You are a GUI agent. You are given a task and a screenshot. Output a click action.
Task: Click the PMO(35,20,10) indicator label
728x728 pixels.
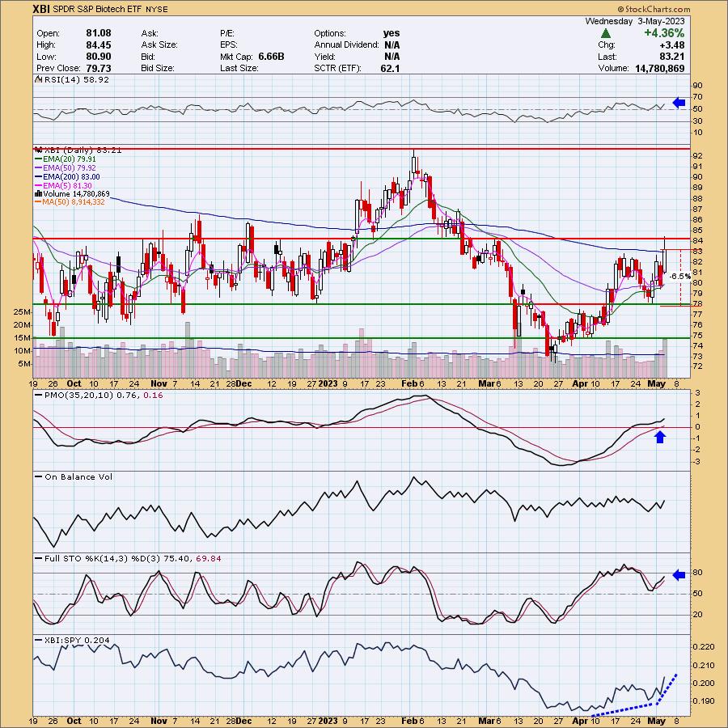(x=99, y=395)
